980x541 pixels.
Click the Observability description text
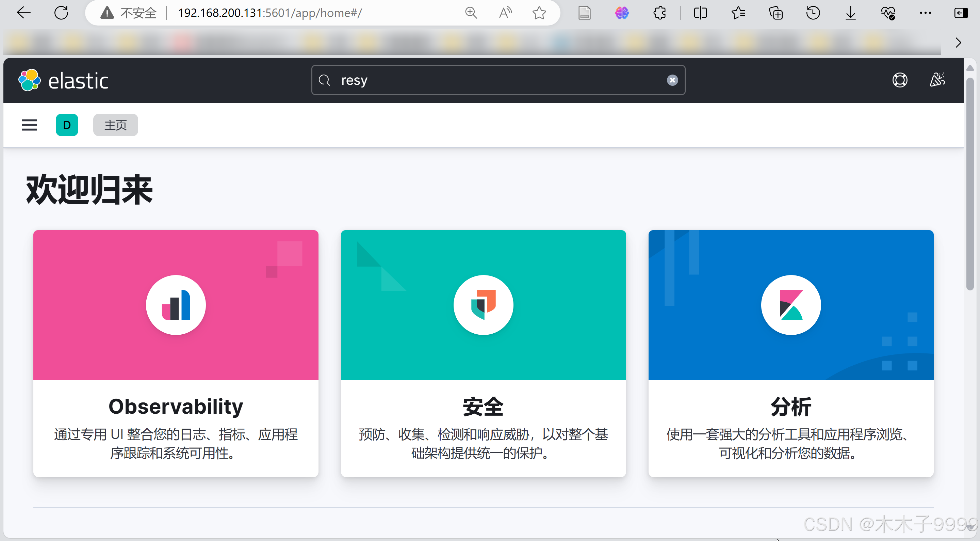(176, 444)
